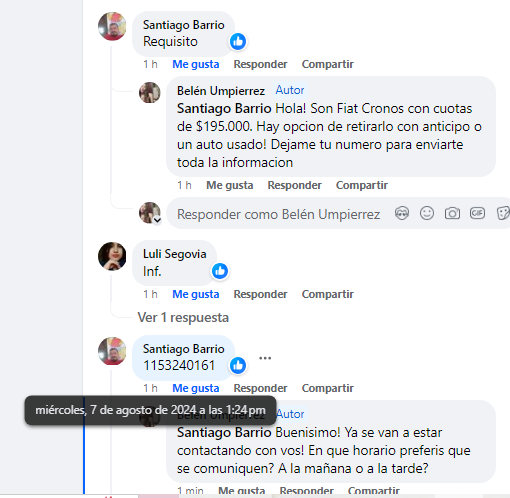Viewport: 510px width, 498px height.
Task: Switch reply profile via avatar chevron
Action: (x=157, y=220)
